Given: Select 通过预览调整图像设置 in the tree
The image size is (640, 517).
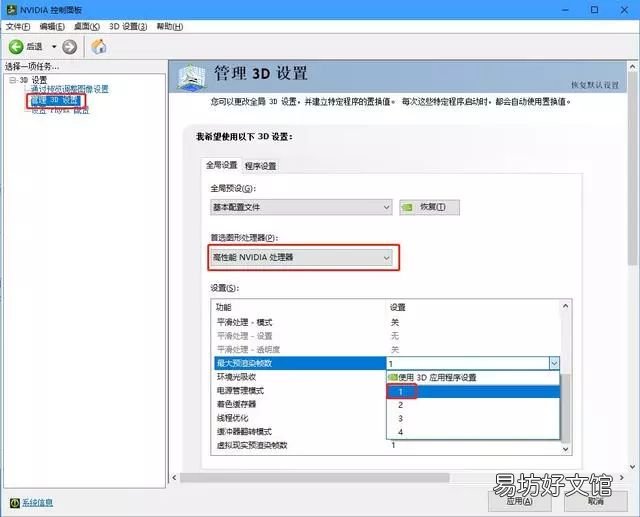Looking at the screenshot, I should click(70, 89).
